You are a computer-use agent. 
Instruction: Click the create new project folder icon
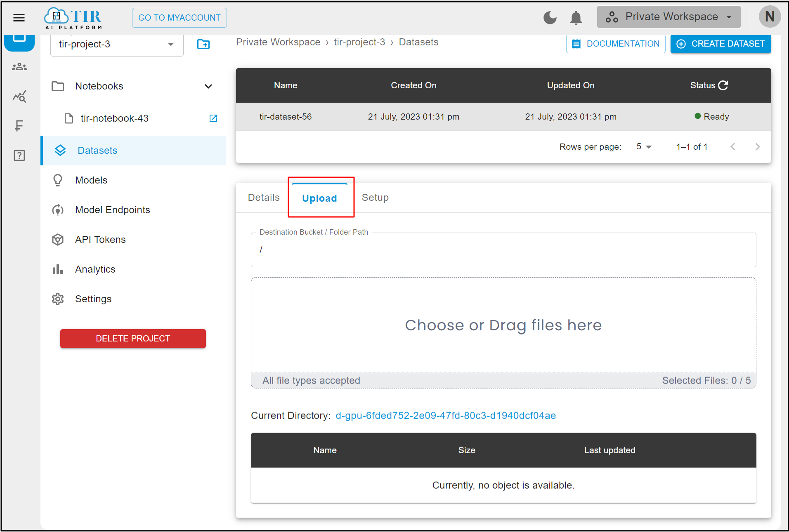(x=203, y=44)
